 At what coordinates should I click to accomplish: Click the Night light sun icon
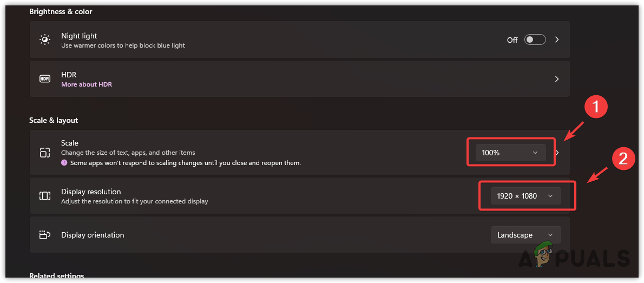pyautogui.click(x=45, y=40)
